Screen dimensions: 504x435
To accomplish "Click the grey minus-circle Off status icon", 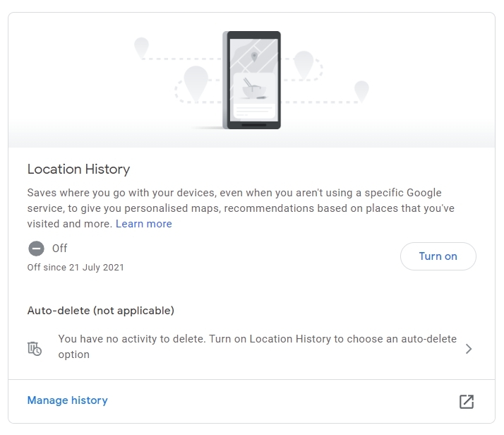I will pyautogui.click(x=36, y=249).
